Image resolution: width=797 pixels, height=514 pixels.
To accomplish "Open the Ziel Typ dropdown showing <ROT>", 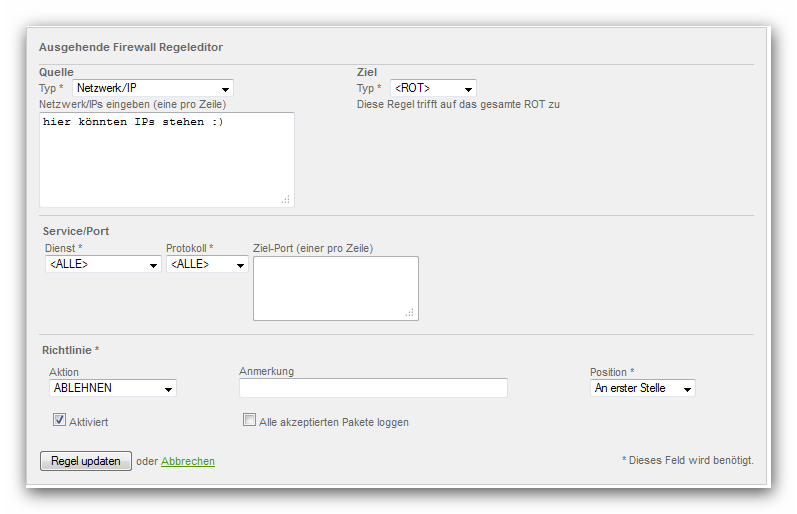I will pyautogui.click(x=433, y=89).
